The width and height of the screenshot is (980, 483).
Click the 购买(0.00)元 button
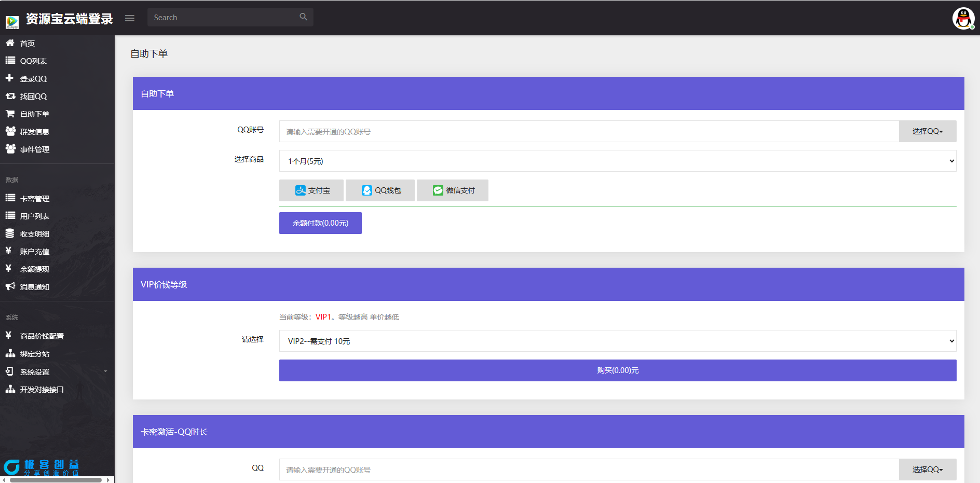pos(617,370)
